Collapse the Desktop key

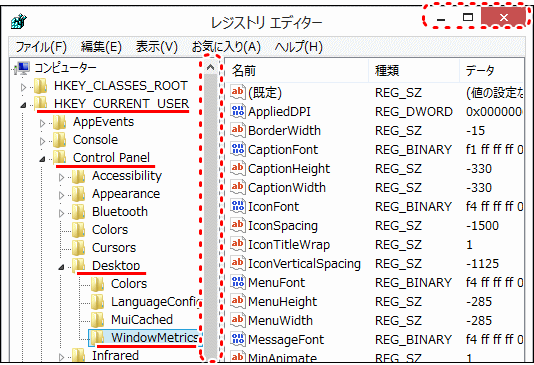61,267
